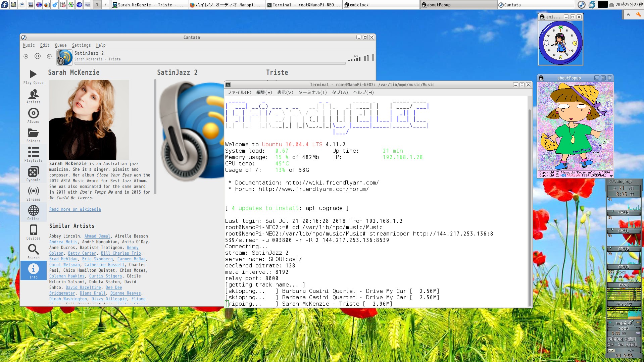
Task: Open the Artists view in sidebar
Action: click(x=33, y=96)
